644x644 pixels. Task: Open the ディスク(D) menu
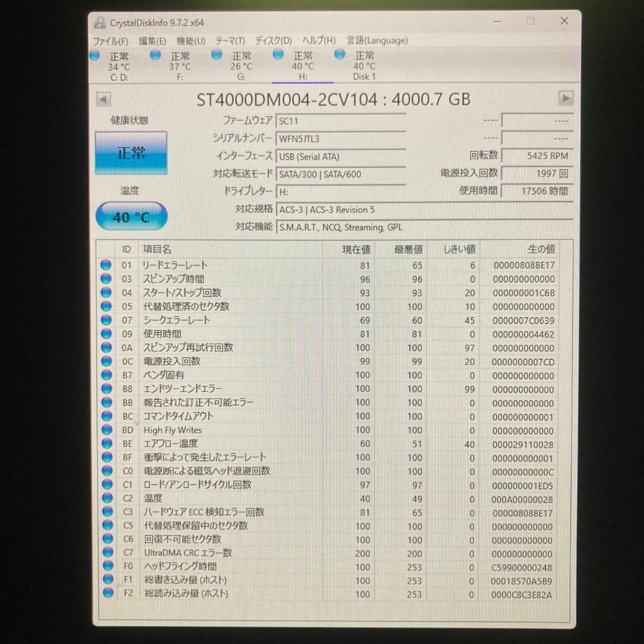point(274,41)
